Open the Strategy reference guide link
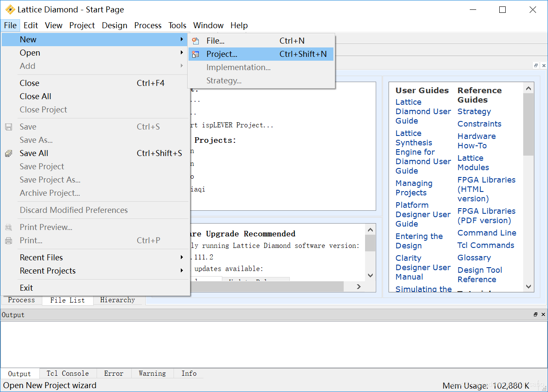This screenshot has height=392, width=548. pyautogui.click(x=474, y=112)
